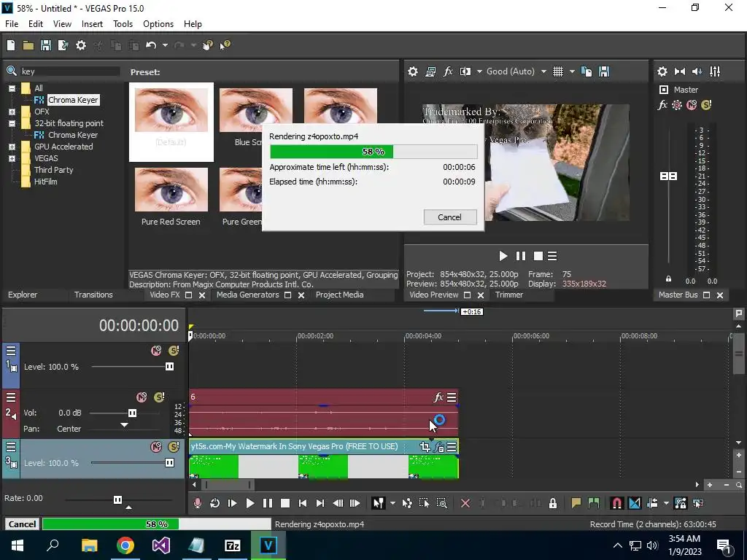Image resolution: width=747 pixels, height=560 pixels.
Task: Create a new project with toolbar icon
Action: click(x=11, y=45)
